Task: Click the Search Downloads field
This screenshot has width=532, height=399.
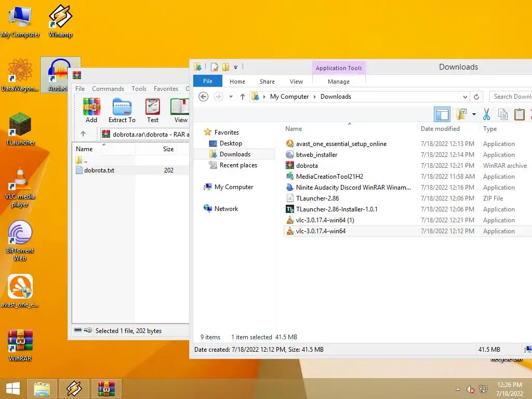Action: point(511,97)
